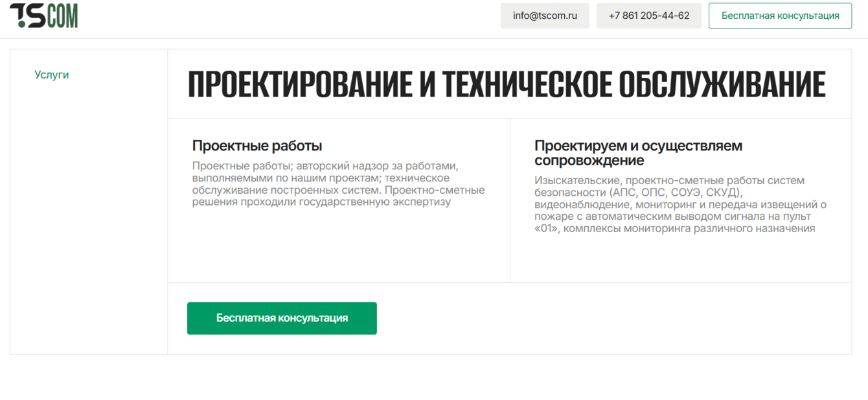Open the Услуги sidebar item
Screen dimensions: 868x400
click(x=52, y=75)
